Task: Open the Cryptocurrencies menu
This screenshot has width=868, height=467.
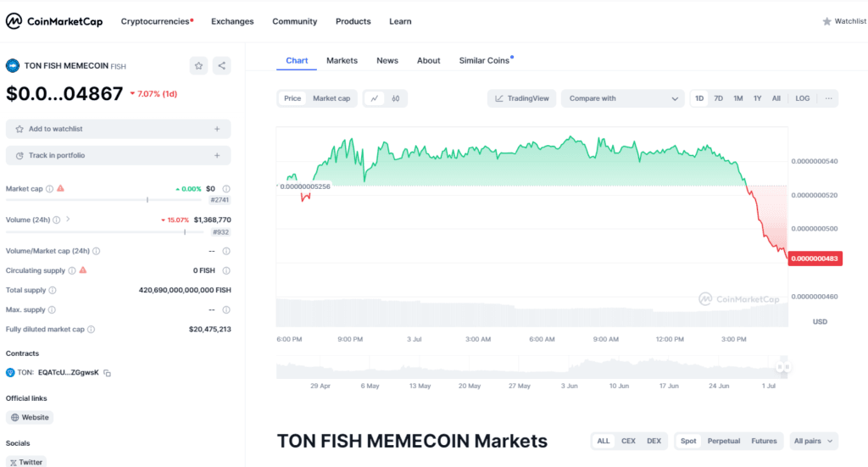Action: (157, 21)
